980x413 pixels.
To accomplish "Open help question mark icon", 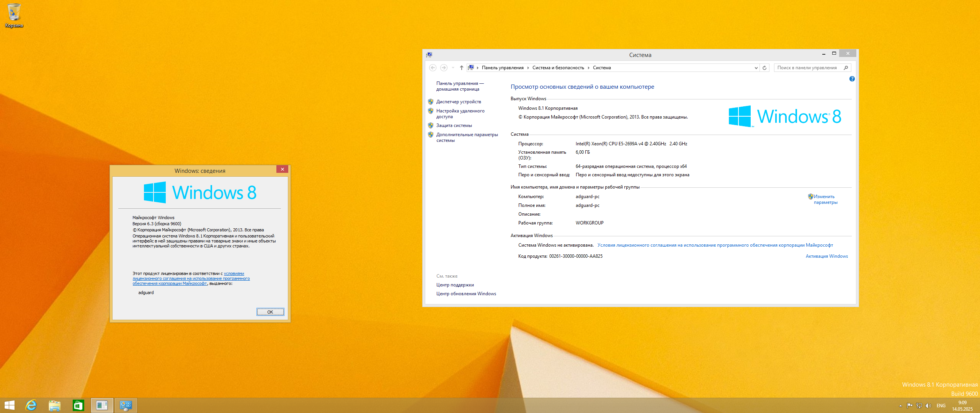I will [852, 79].
